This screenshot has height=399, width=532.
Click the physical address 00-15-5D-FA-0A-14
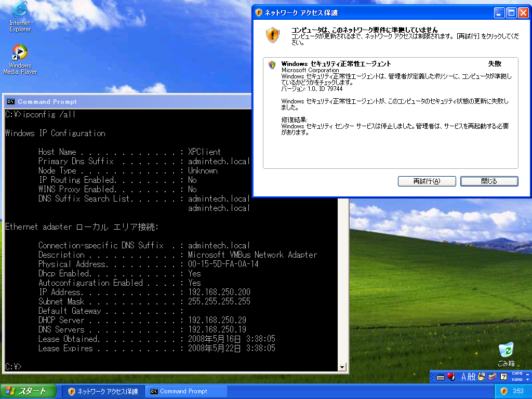point(223,264)
